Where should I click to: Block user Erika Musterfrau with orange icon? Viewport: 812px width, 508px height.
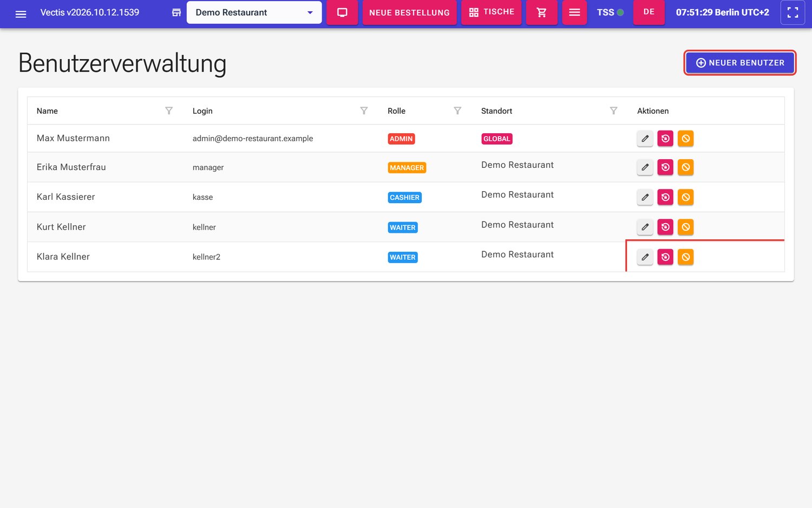click(685, 167)
